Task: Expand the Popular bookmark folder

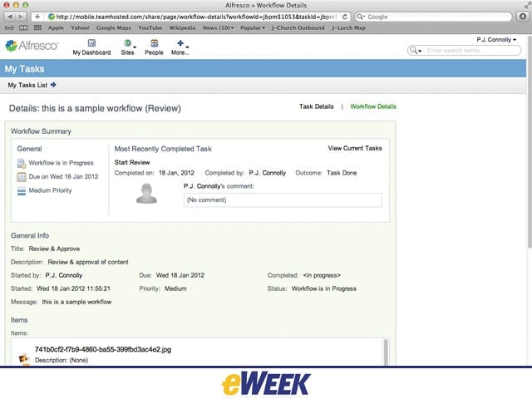Action: click(x=253, y=27)
